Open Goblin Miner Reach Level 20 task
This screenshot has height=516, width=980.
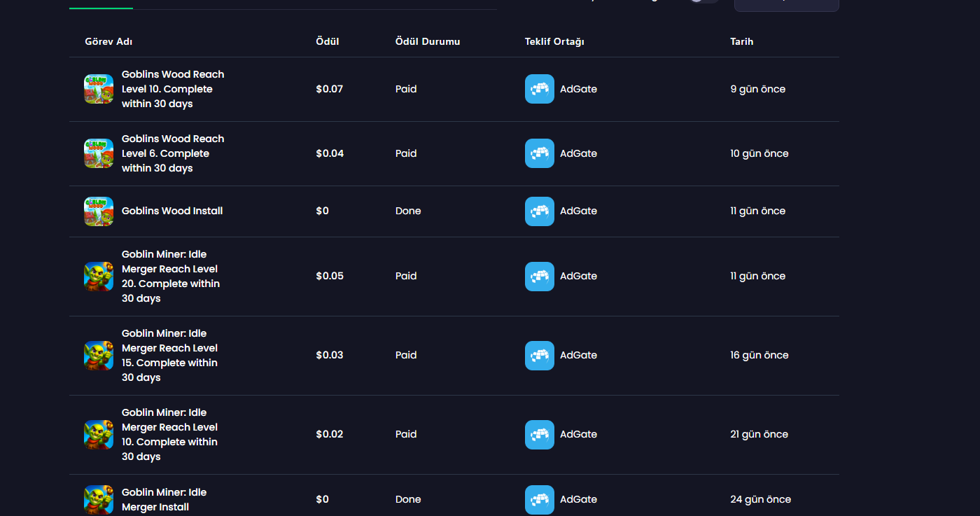coord(171,277)
